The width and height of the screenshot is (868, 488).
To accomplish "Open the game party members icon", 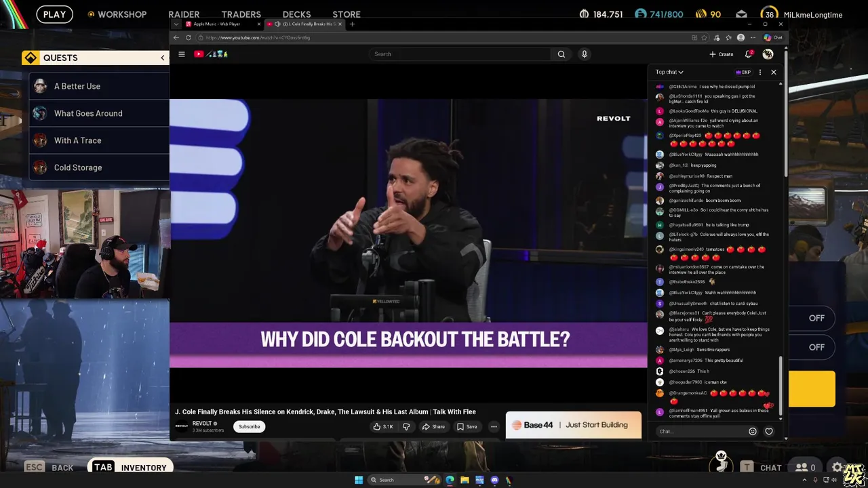I will point(806,467).
